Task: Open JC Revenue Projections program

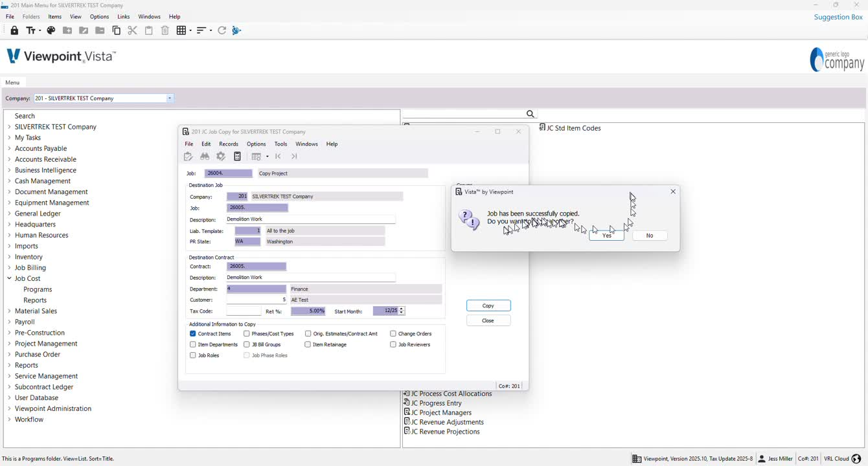Action: (441, 432)
